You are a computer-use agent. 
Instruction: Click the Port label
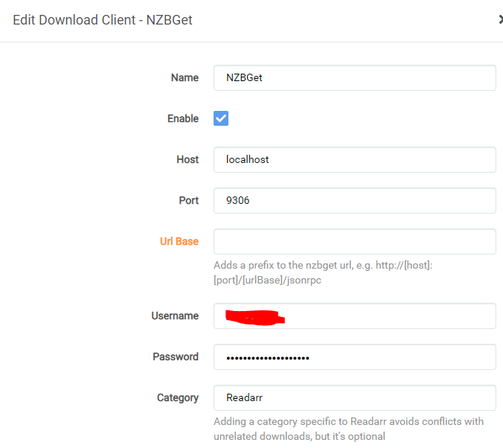[189, 201]
